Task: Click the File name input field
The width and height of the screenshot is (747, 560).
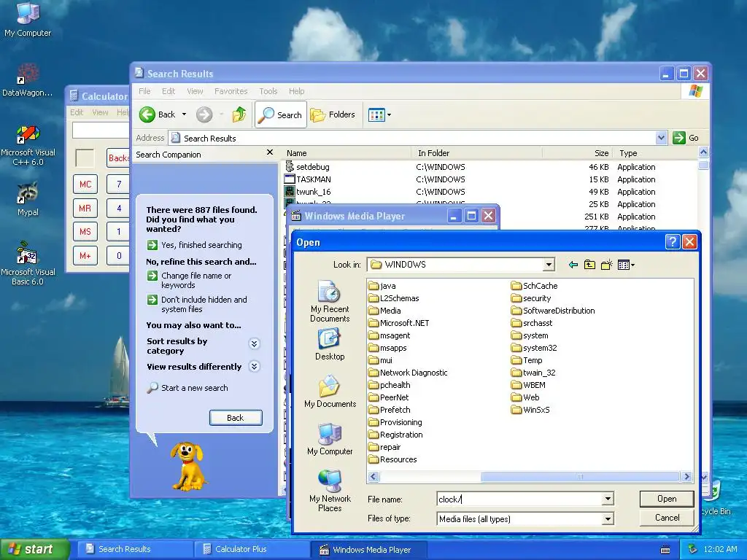Action: 519,499
